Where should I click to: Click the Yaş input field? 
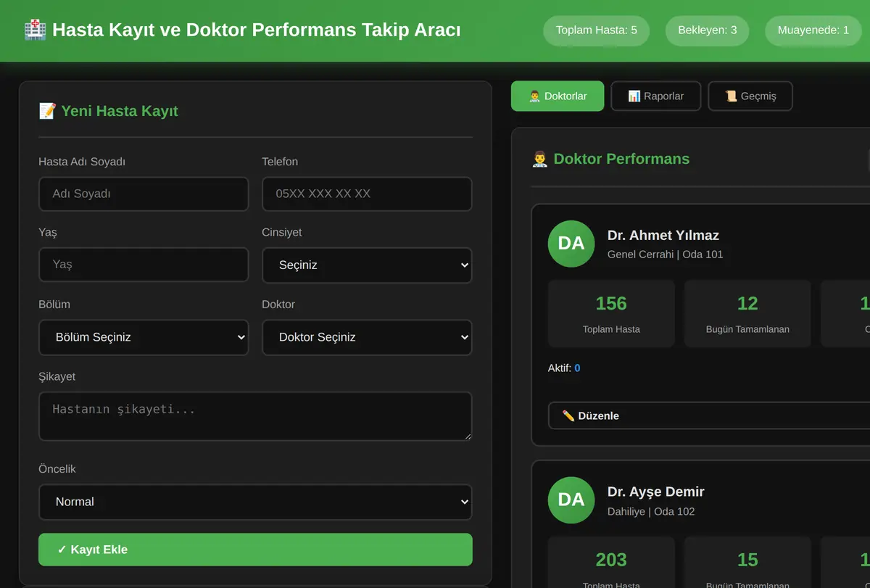coord(144,265)
